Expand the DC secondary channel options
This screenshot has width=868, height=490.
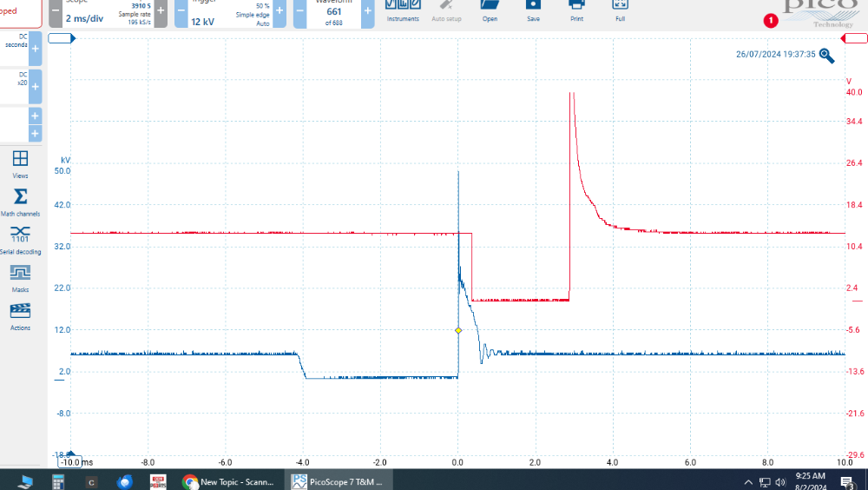click(35, 50)
